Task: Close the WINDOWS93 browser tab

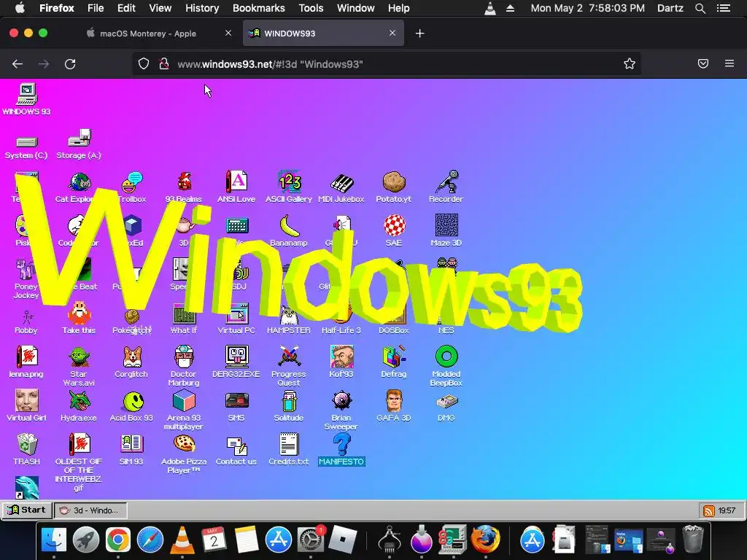Action: 392,33
